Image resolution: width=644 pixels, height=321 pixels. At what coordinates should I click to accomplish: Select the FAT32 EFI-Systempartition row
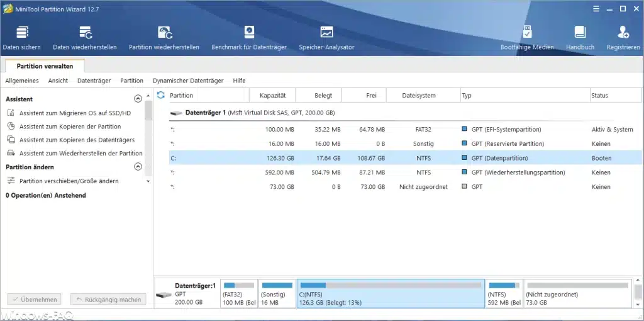(x=406, y=130)
